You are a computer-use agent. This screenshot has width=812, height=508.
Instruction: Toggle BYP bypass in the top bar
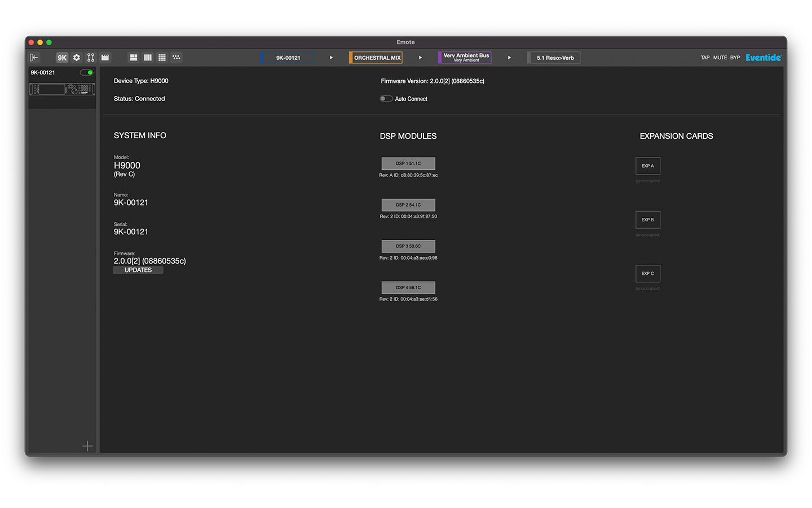(x=735, y=58)
